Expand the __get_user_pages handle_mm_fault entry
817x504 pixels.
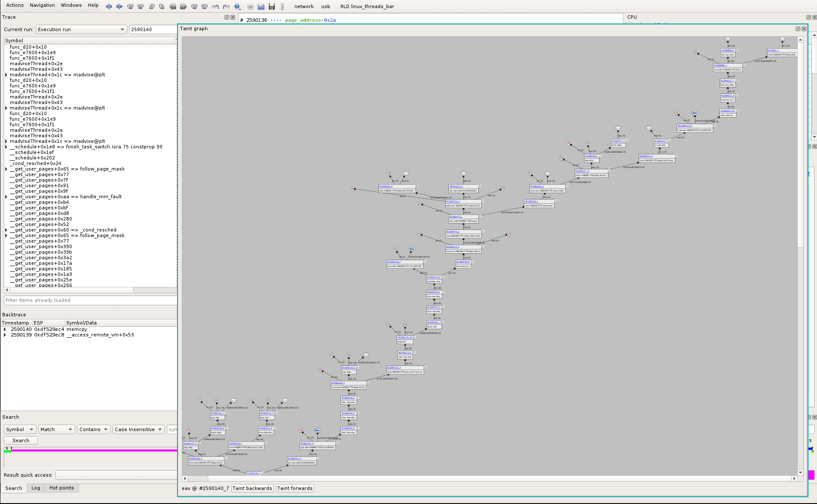pos(5,197)
